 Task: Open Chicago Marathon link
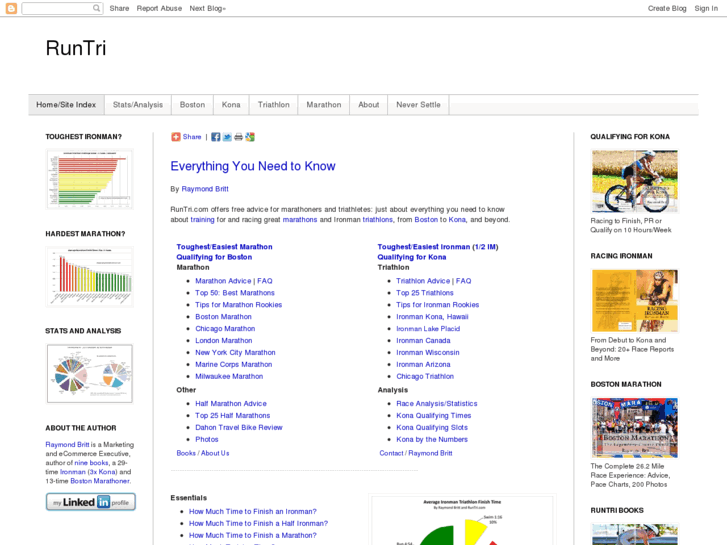click(225, 328)
